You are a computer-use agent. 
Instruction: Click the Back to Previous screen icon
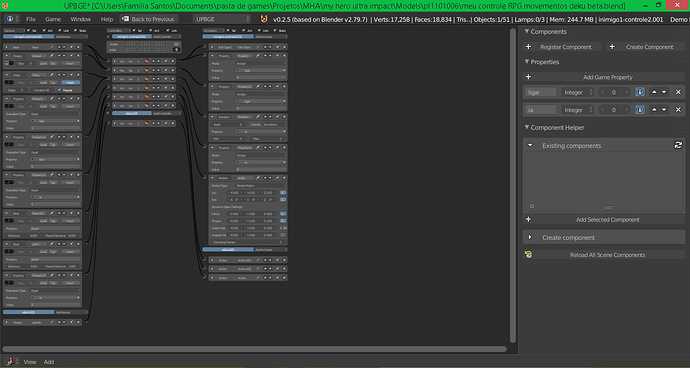click(x=125, y=19)
